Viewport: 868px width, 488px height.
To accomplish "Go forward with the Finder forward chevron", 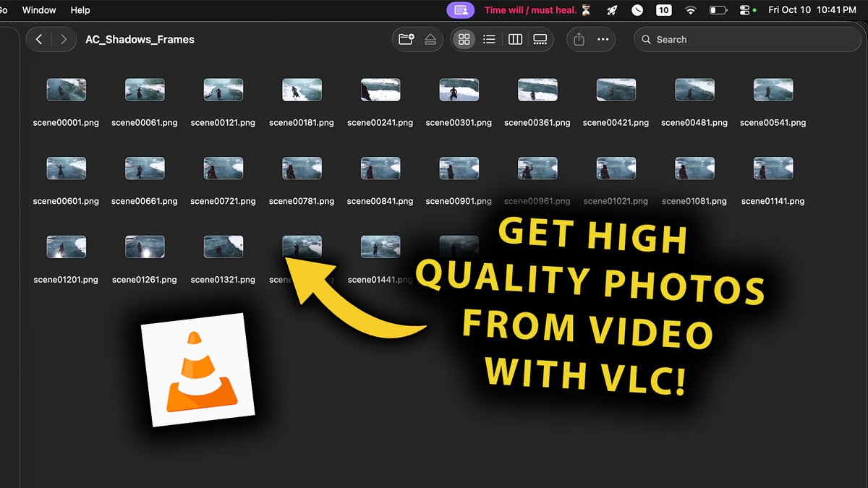I will (x=64, y=40).
